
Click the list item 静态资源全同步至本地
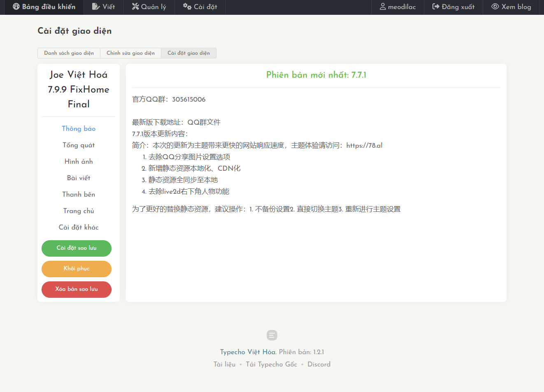coord(183,180)
